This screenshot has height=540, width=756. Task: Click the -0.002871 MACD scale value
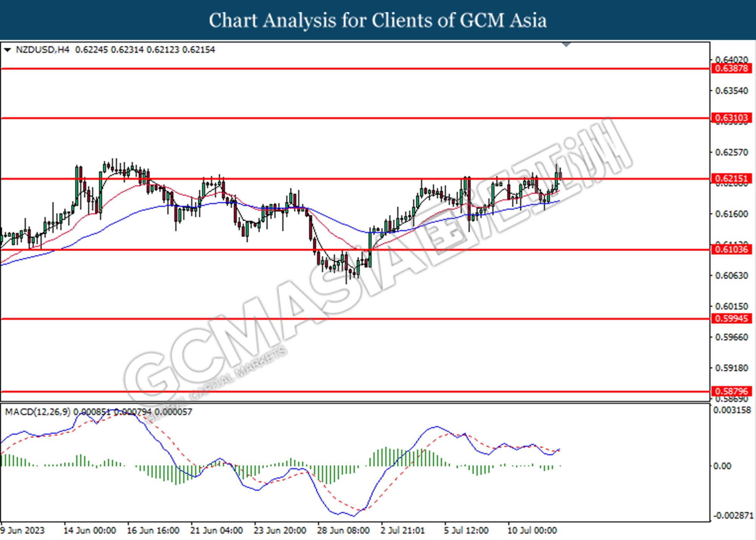pyautogui.click(x=733, y=516)
